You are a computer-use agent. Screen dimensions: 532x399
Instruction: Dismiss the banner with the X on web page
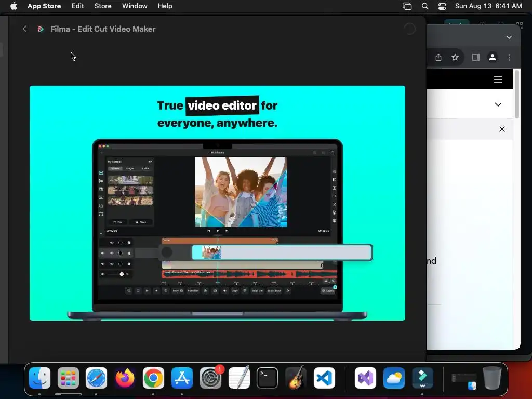502,129
